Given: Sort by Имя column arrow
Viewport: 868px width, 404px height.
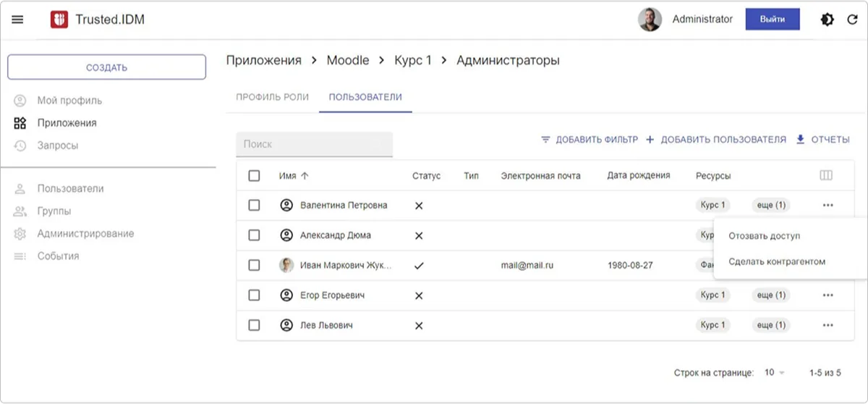Looking at the screenshot, I should pyautogui.click(x=305, y=175).
